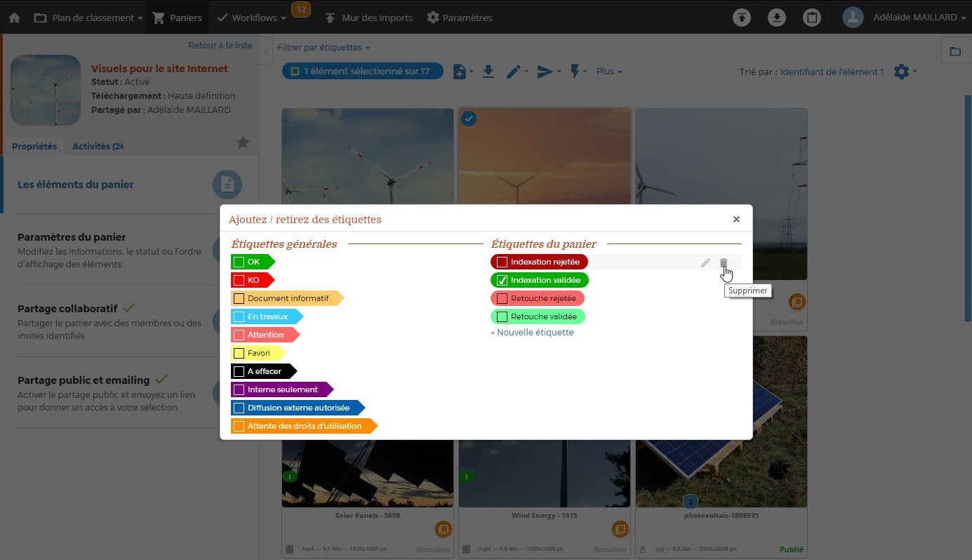Uncheck the Indexation validée label
This screenshot has width=972, height=560.
click(502, 280)
